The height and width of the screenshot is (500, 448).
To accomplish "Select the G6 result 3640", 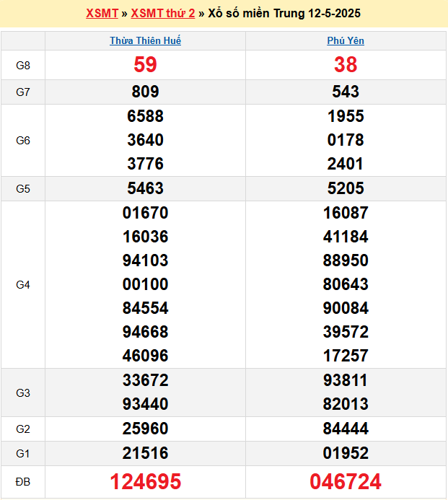I will (145, 140).
